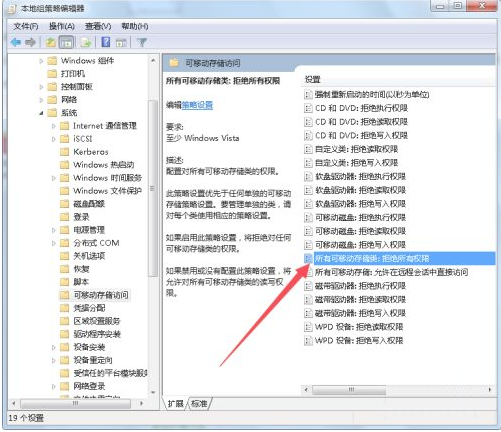This screenshot has width=501, height=432.
Task: Expand the Windows 组件 tree node
Action: click(41, 61)
